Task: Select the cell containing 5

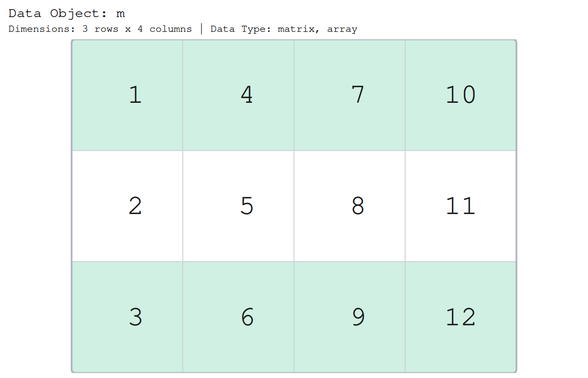Action: coord(238,206)
